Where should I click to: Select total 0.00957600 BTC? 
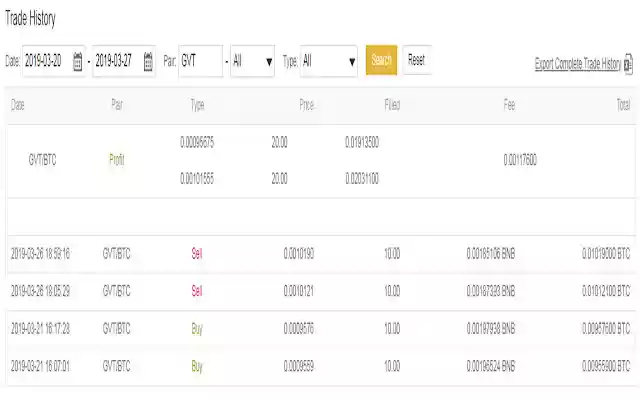click(x=606, y=328)
